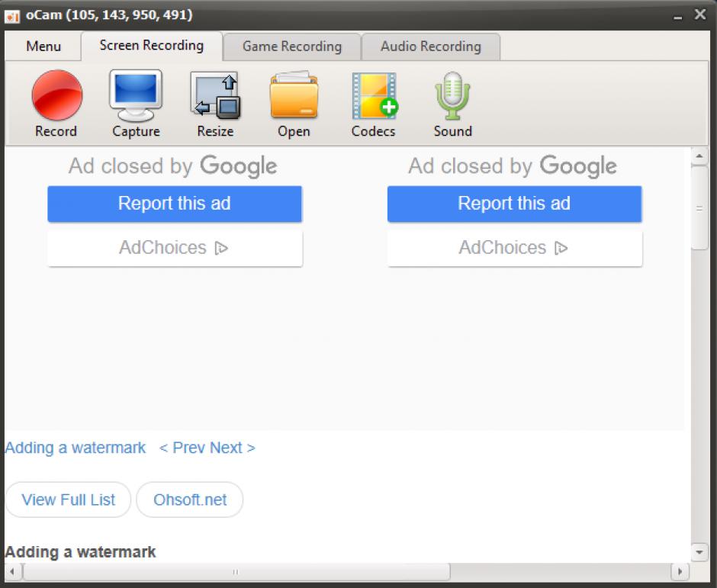Open the Adding a watermark link
The height and width of the screenshot is (588, 717).
click(x=75, y=448)
